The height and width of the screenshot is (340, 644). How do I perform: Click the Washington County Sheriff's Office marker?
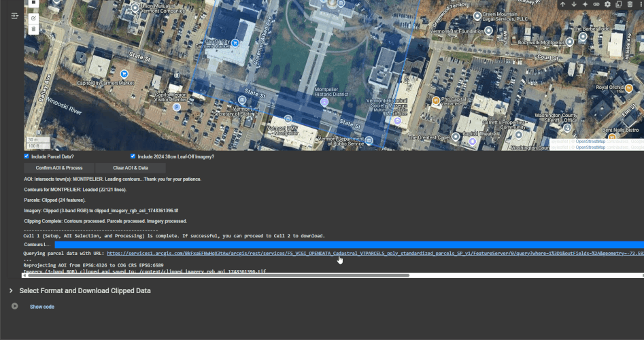tap(567, 128)
